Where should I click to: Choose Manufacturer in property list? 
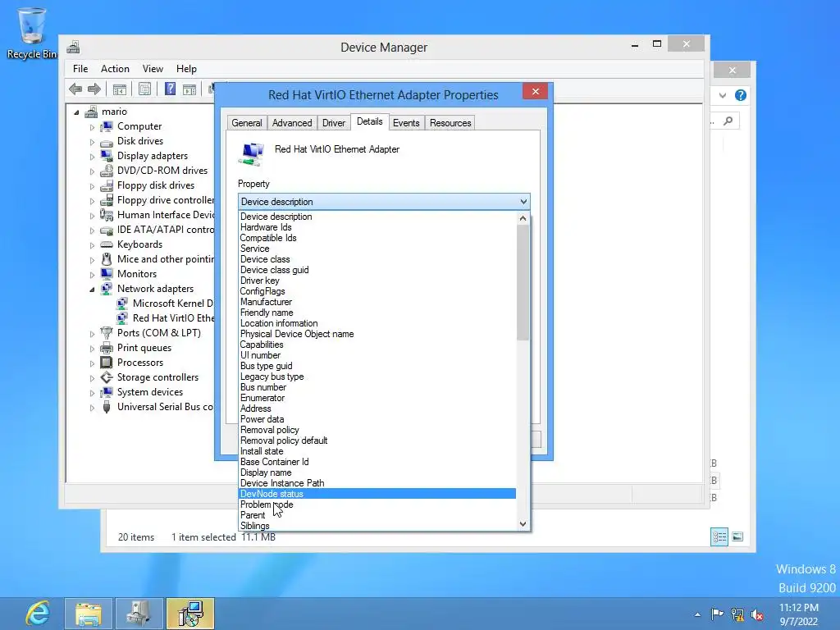click(377, 302)
